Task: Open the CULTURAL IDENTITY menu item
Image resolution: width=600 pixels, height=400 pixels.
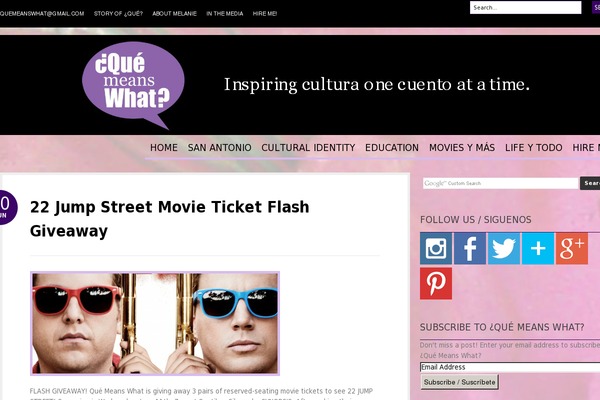Action: click(308, 148)
